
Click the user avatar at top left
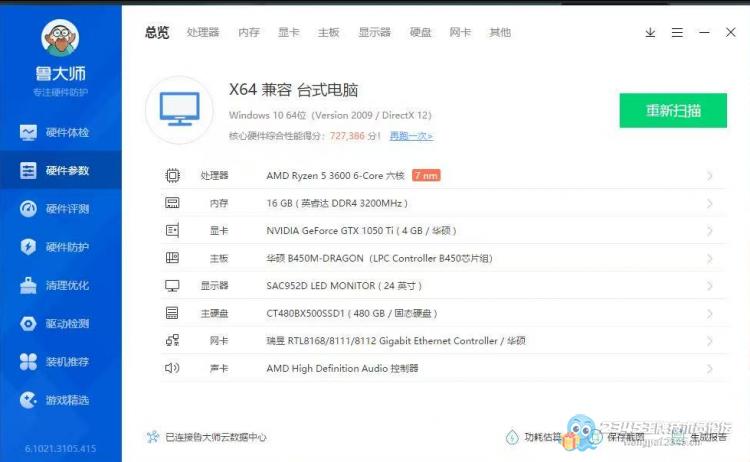[x=60, y=39]
